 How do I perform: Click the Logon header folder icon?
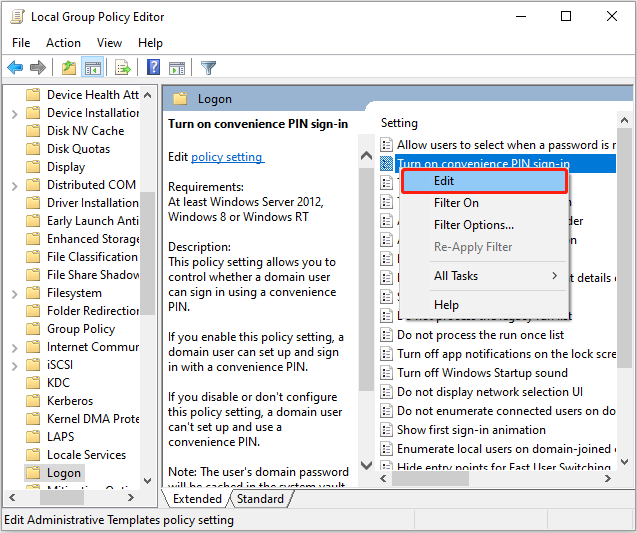[x=180, y=99]
